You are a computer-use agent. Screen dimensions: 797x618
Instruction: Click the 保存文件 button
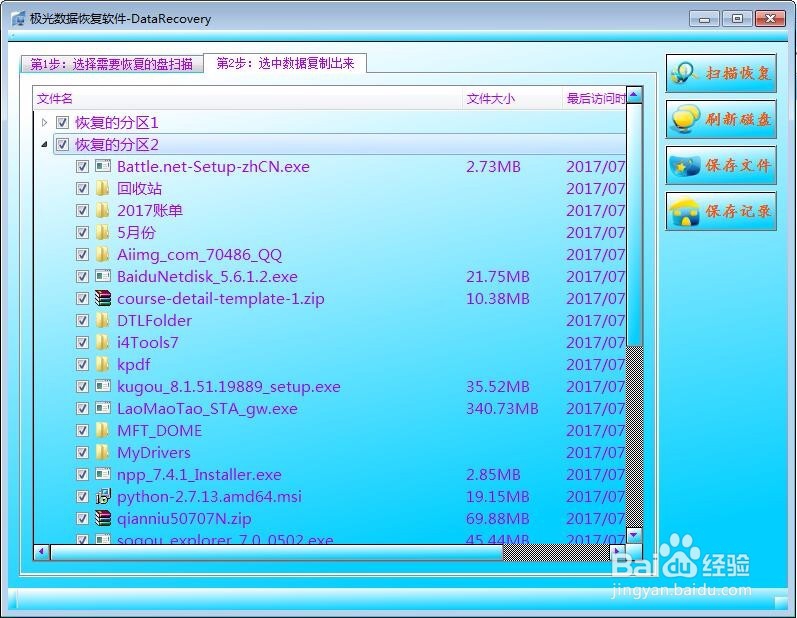(721, 165)
